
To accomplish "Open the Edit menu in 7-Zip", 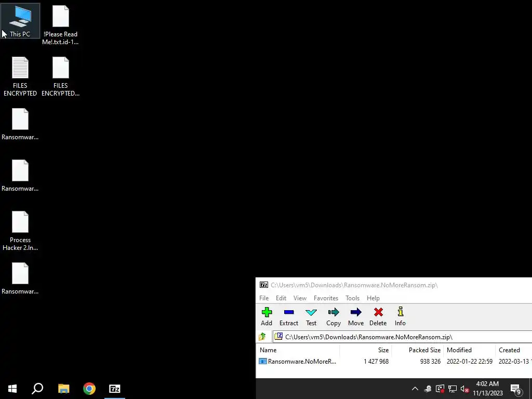I will [281, 298].
